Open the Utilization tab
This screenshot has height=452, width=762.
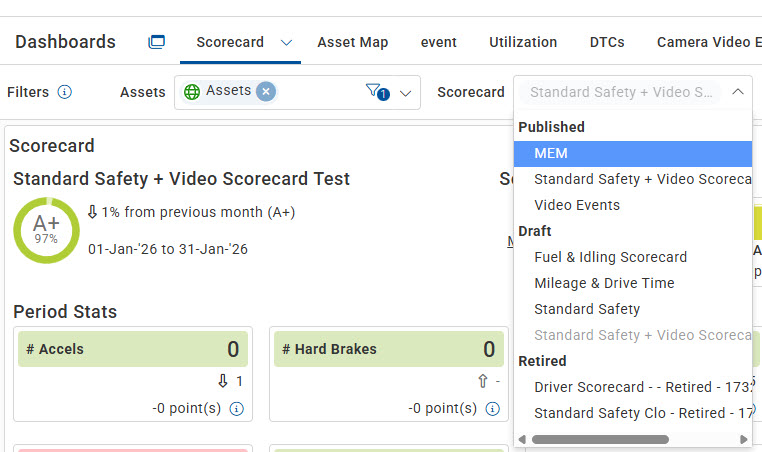point(523,42)
